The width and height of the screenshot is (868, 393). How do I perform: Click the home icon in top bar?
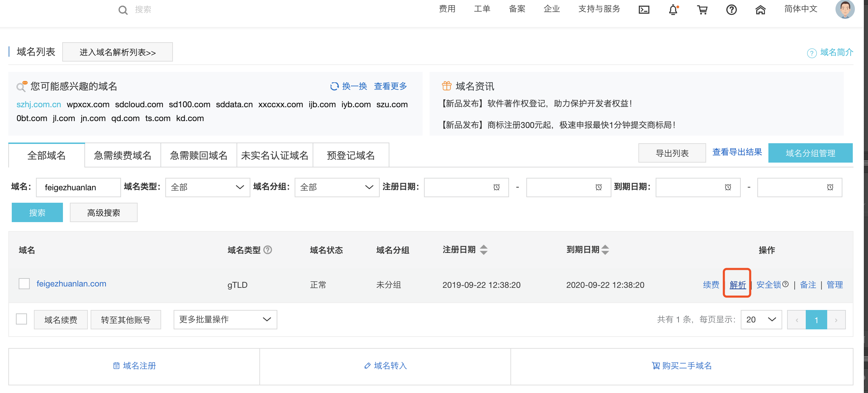(760, 10)
